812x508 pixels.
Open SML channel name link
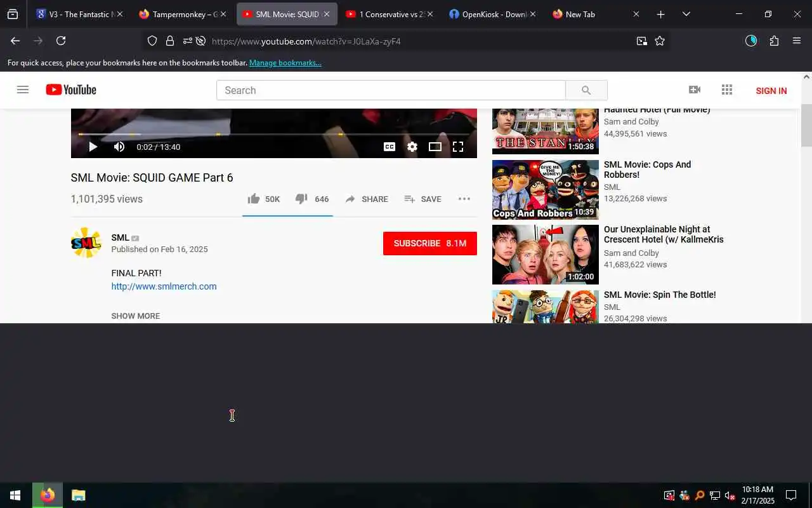(120, 237)
